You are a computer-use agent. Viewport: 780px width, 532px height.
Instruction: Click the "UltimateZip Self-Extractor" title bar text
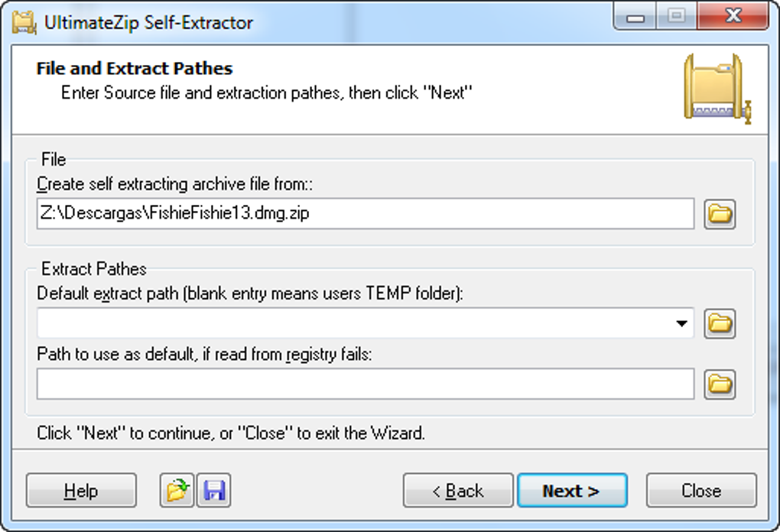(x=148, y=22)
